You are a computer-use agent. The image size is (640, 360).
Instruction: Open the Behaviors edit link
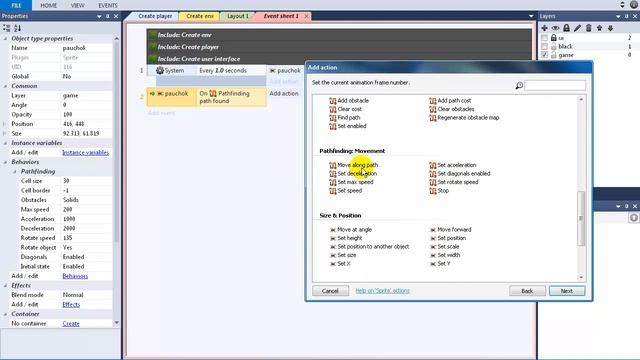coord(75,276)
